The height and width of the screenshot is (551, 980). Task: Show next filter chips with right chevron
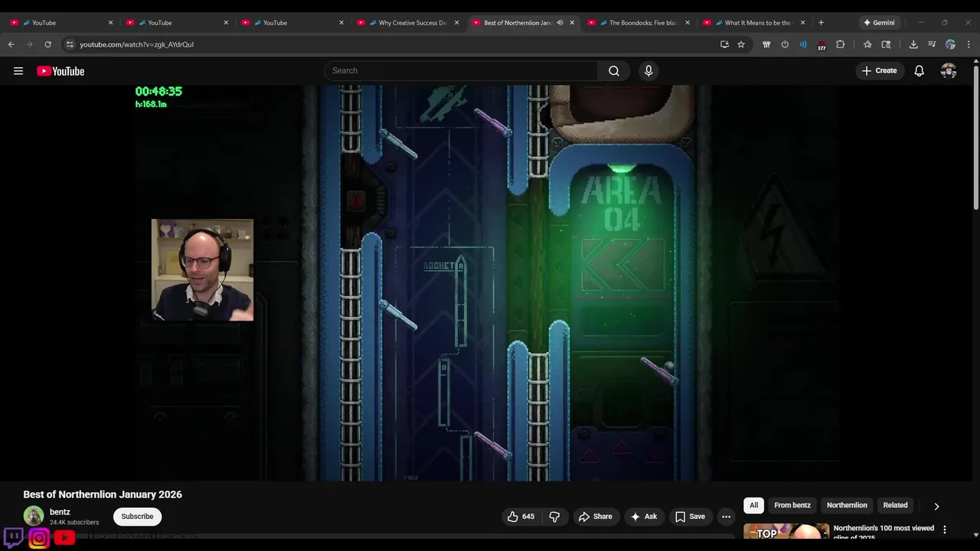coord(936,506)
